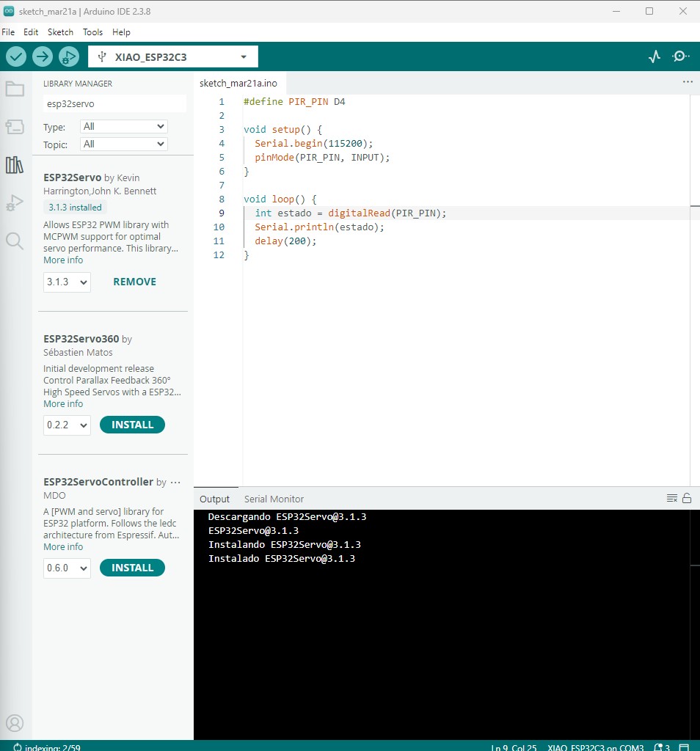Open the Topic filter dropdown

click(x=123, y=144)
